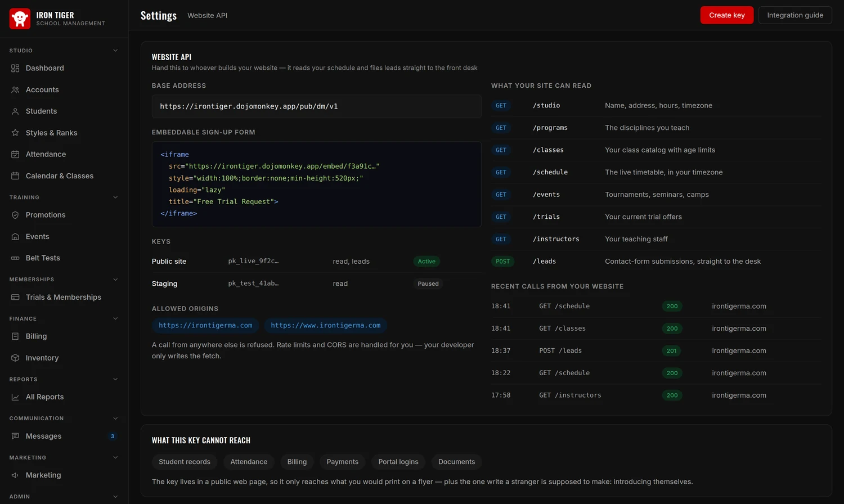This screenshot has height=504, width=844.
Task: Click the /classes endpoint path
Action: point(548,150)
